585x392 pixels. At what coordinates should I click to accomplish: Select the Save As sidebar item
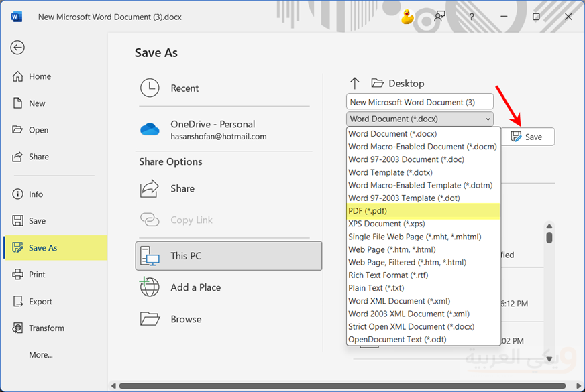(56, 248)
